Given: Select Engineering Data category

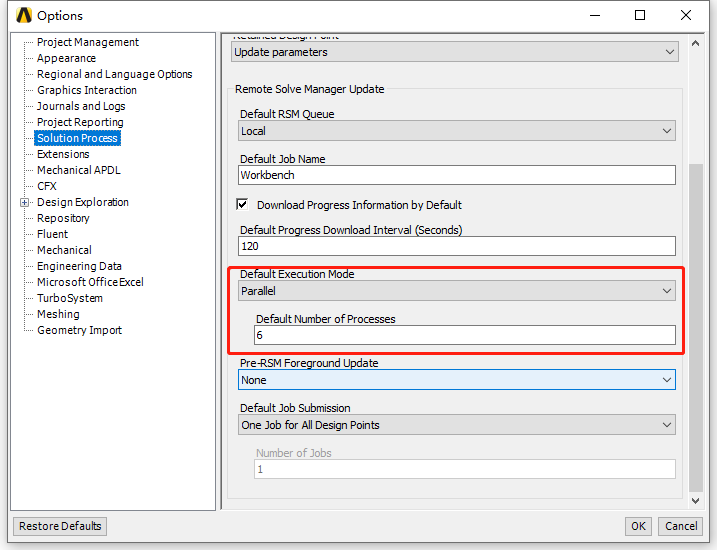Looking at the screenshot, I should (79, 266).
